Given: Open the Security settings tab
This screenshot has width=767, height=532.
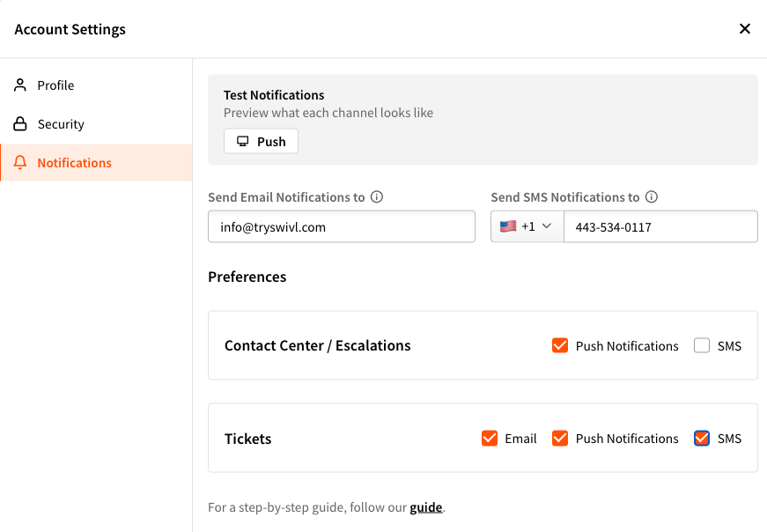Looking at the screenshot, I should coord(96,124).
